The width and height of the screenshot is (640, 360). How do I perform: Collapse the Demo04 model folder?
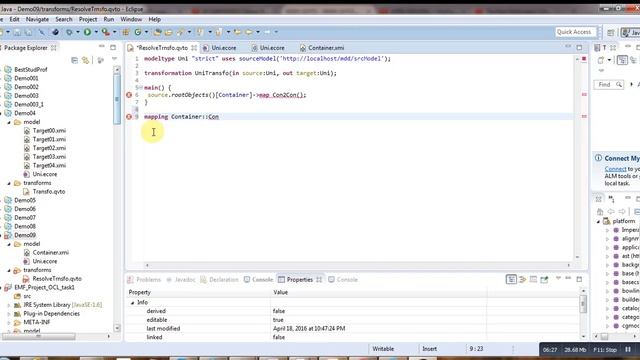9,122
